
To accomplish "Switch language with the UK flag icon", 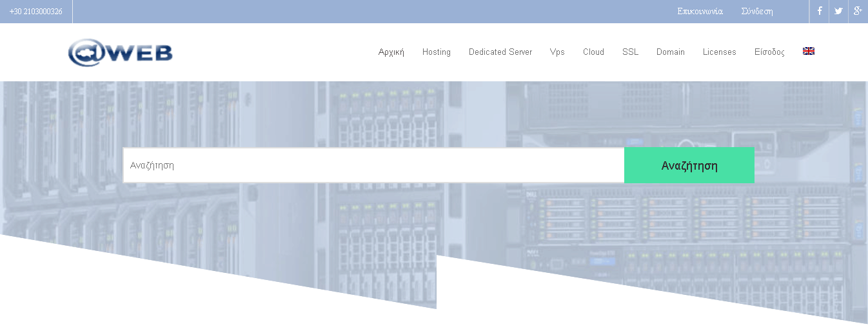I will click(809, 51).
